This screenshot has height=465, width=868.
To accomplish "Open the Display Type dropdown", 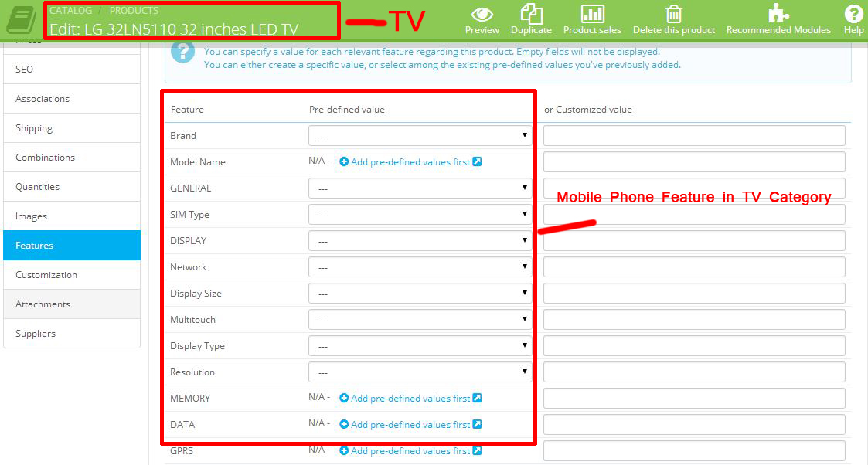I will point(420,345).
